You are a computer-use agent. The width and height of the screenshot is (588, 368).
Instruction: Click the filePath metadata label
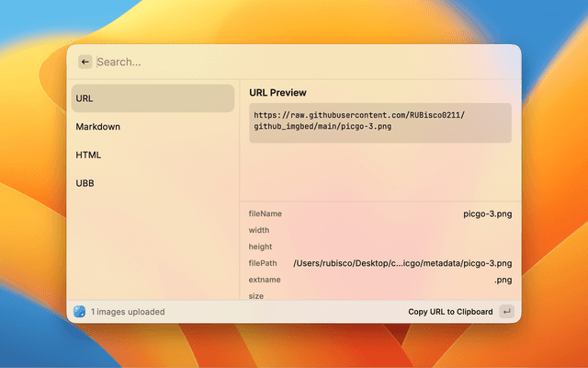point(264,263)
